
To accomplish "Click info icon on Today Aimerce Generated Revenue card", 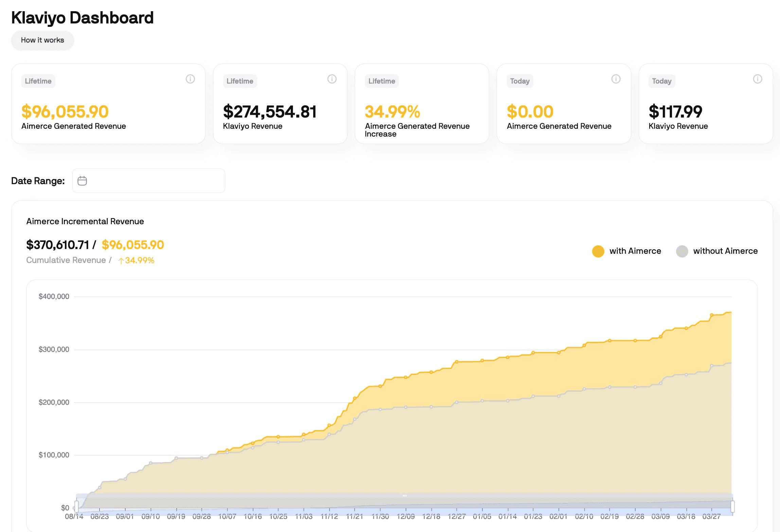I will point(616,79).
